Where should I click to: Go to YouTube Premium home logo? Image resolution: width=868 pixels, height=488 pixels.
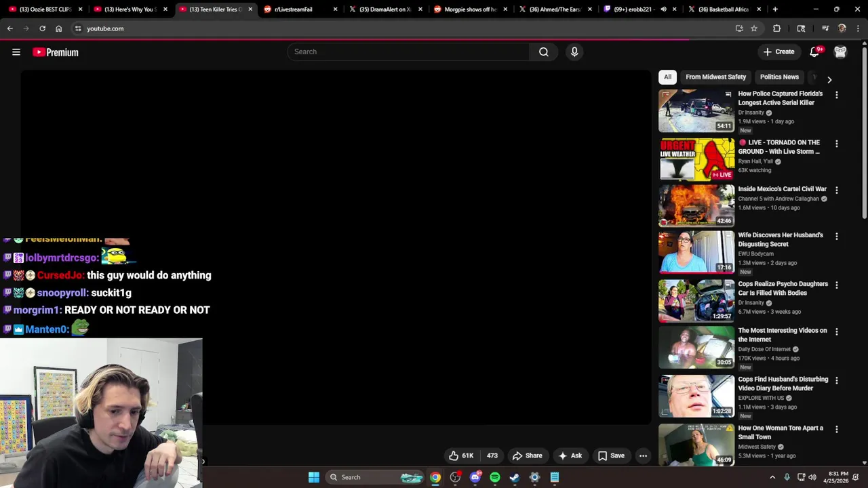[x=56, y=52]
